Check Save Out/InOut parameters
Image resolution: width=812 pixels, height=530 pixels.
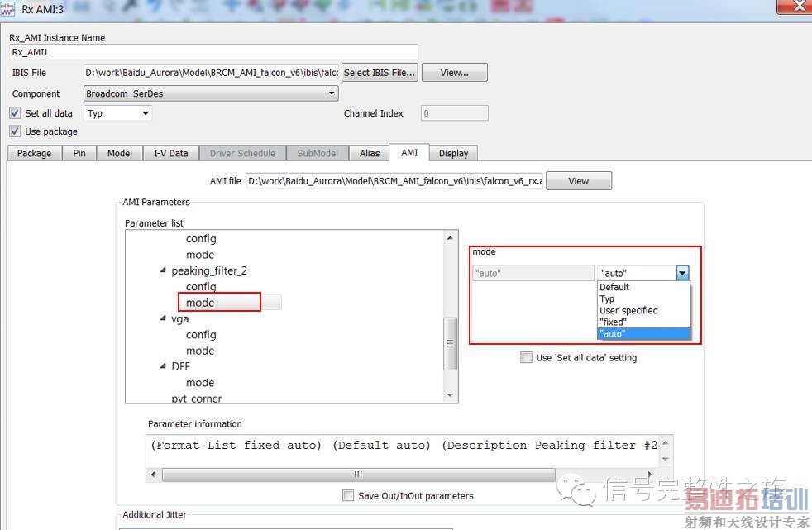348,495
